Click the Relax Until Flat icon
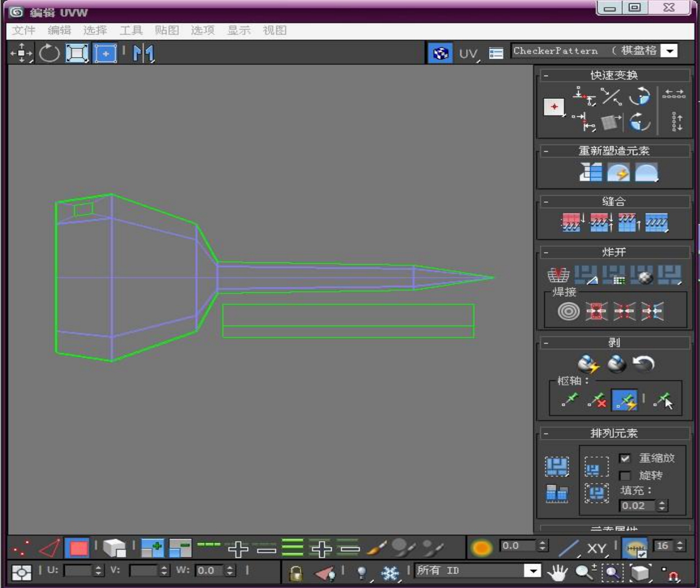Viewport: 700px width, 588px height. (x=618, y=172)
